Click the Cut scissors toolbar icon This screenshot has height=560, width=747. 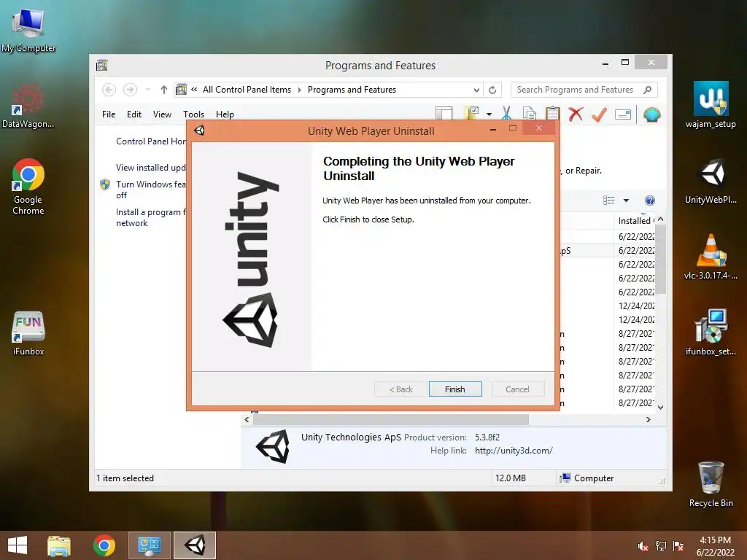(x=506, y=114)
